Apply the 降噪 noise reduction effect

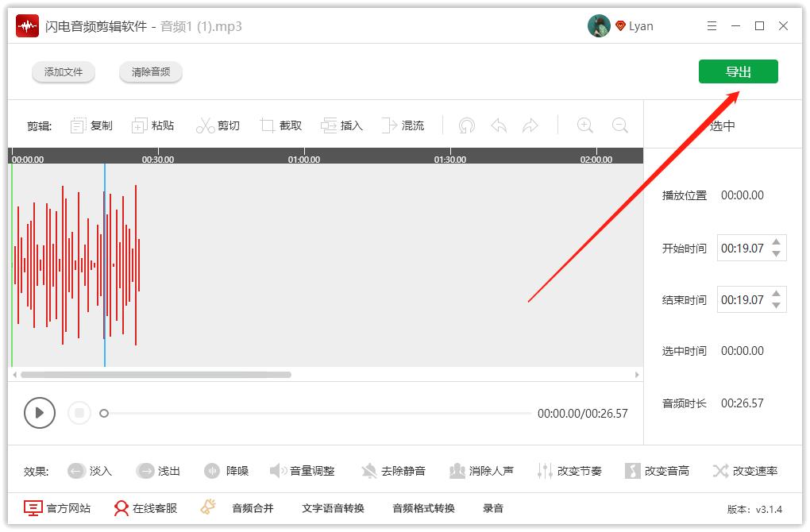tap(226, 471)
